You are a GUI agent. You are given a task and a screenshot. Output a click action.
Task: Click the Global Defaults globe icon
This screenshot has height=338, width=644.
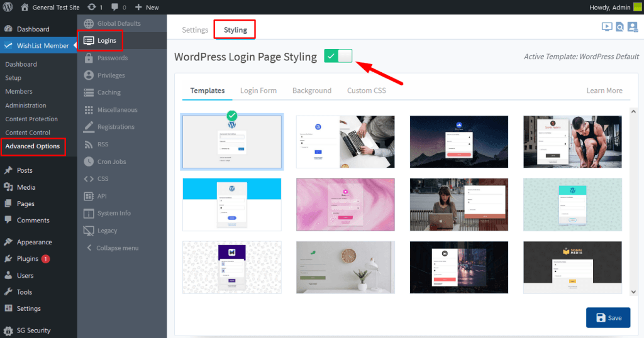[88, 23]
